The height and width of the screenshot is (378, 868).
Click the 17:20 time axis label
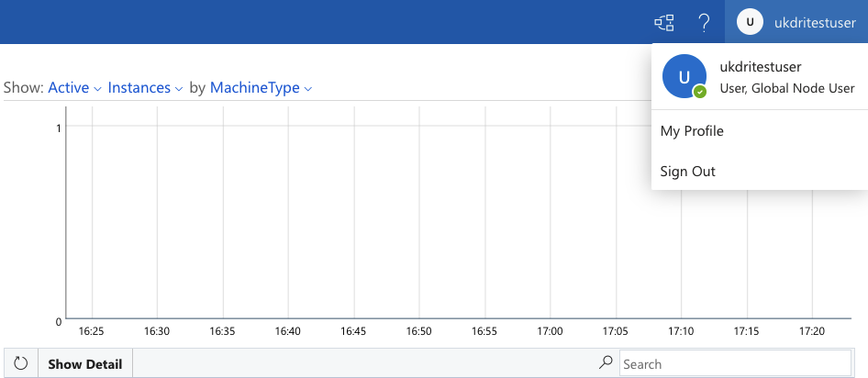(x=812, y=331)
